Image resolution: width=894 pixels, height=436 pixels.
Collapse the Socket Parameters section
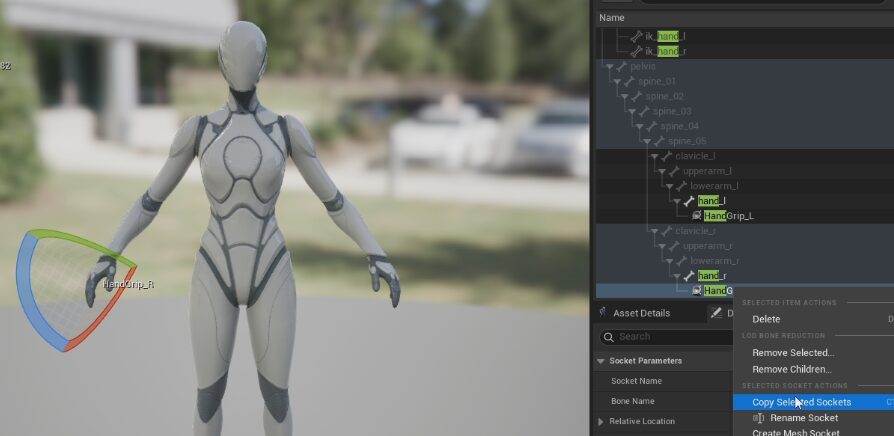click(x=601, y=361)
